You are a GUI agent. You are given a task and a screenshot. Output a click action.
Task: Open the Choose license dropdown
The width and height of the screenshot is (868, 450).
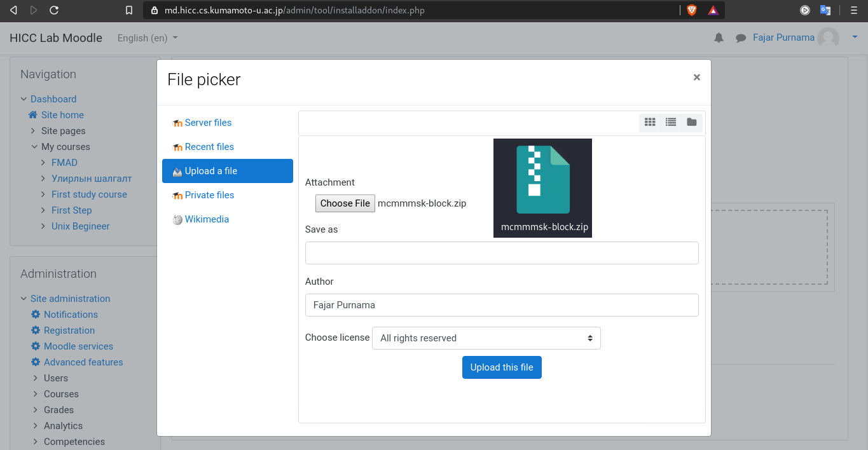tap(486, 338)
